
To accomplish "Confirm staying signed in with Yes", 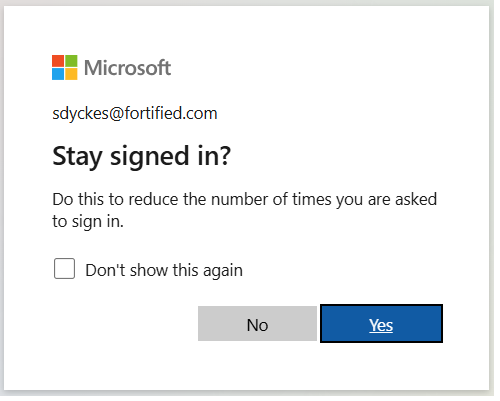I will click(x=381, y=323).
